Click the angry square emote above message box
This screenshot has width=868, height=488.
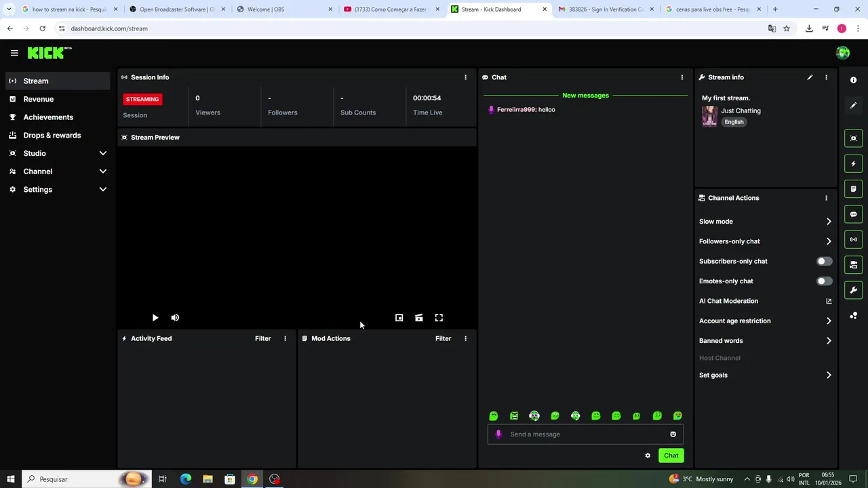pos(514,415)
